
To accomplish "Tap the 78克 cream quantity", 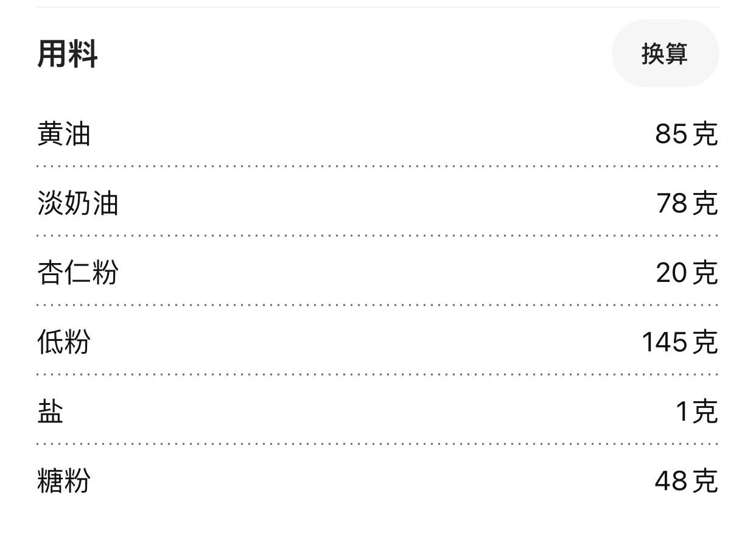I will point(687,203).
